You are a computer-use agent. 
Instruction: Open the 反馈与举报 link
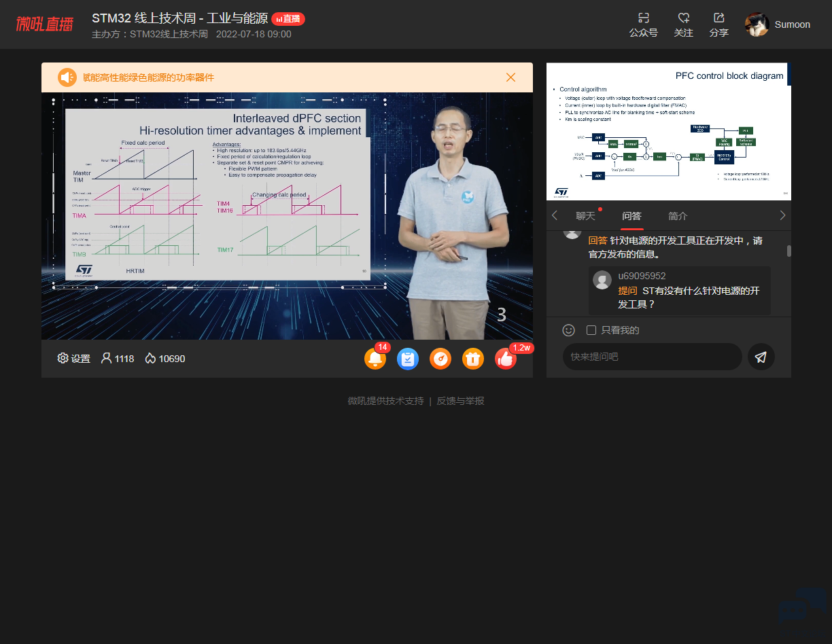pyautogui.click(x=461, y=401)
